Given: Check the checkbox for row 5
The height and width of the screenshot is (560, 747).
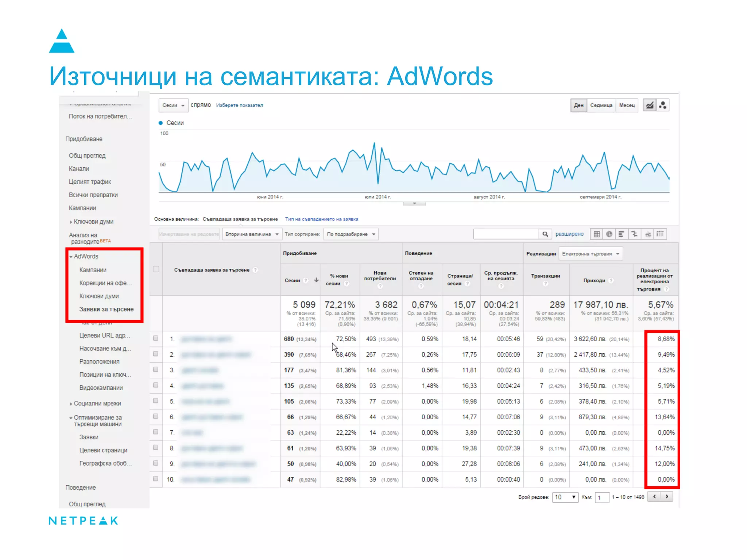Looking at the screenshot, I should (156, 401).
